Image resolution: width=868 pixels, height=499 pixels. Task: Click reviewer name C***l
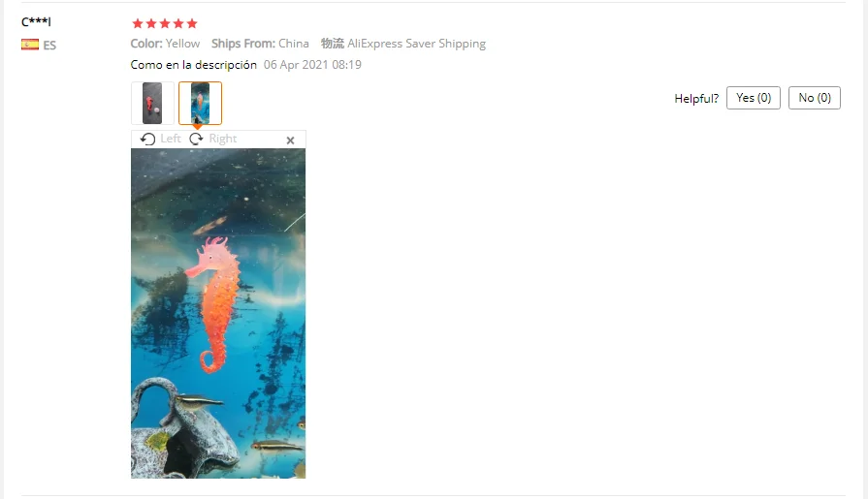coord(36,22)
